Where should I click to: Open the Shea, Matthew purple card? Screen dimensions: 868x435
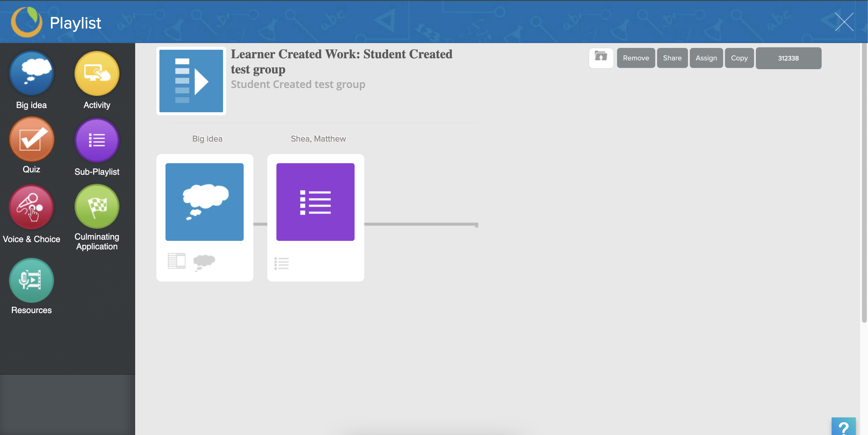pyautogui.click(x=315, y=202)
